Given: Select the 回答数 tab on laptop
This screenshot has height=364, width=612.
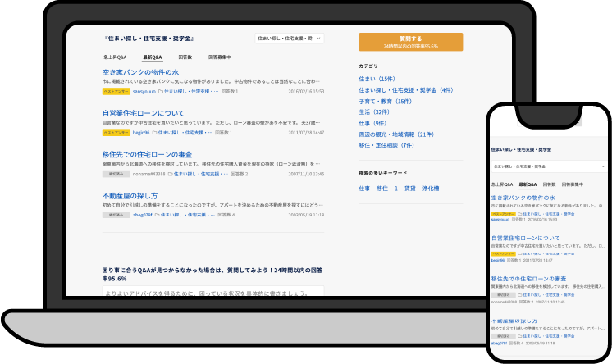Looking at the screenshot, I should click(x=185, y=57).
